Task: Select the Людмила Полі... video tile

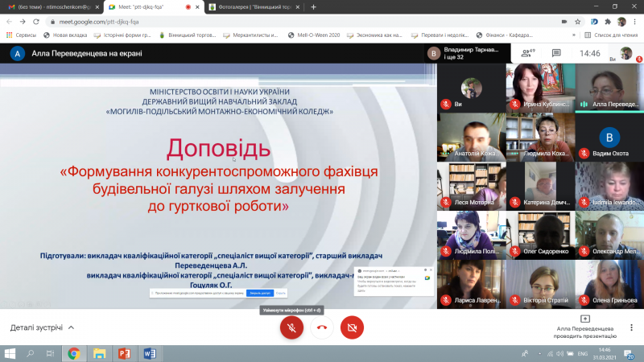Action: click(472, 235)
